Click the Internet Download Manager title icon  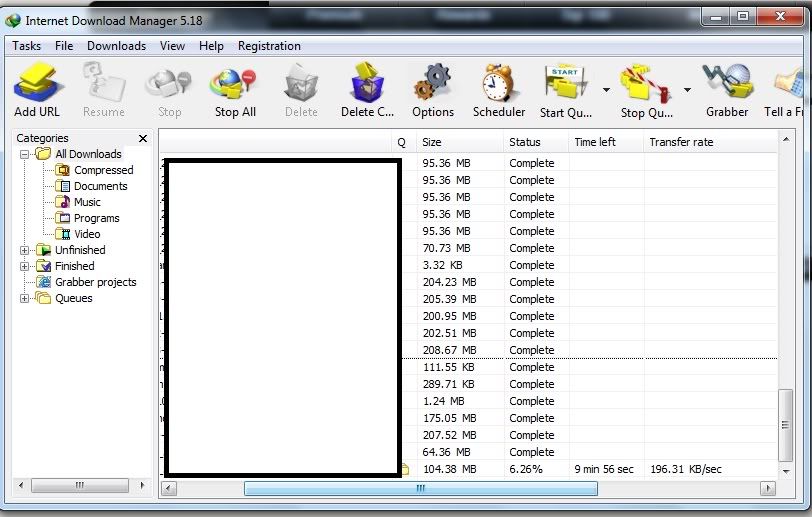(12, 21)
